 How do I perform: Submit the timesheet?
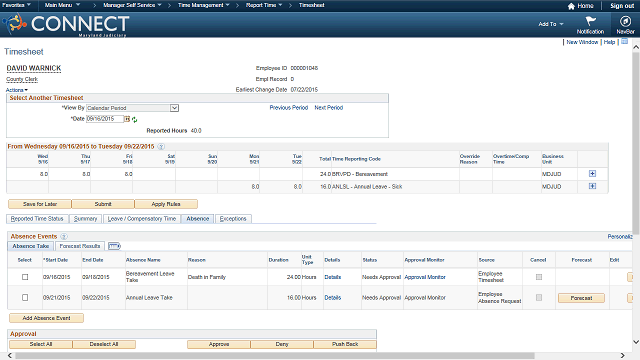pyautogui.click(x=103, y=204)
